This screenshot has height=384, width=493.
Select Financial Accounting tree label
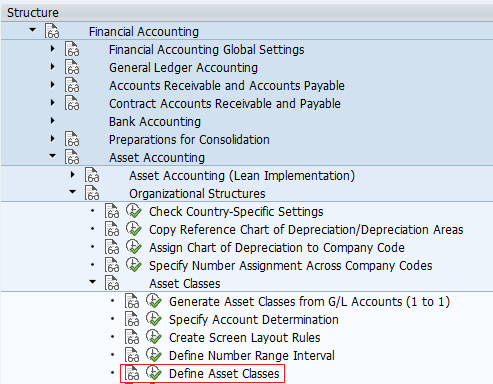tap(144, 32)
